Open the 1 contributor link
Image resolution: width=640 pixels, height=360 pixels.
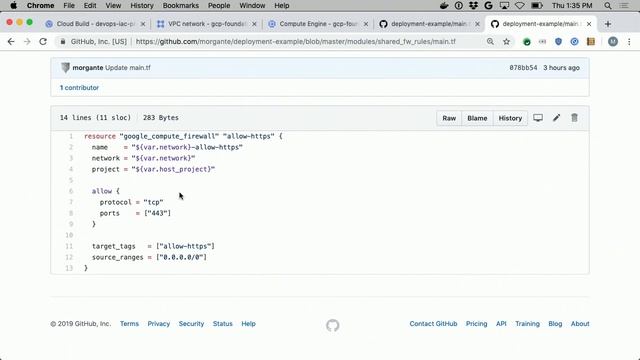point(79,88)
